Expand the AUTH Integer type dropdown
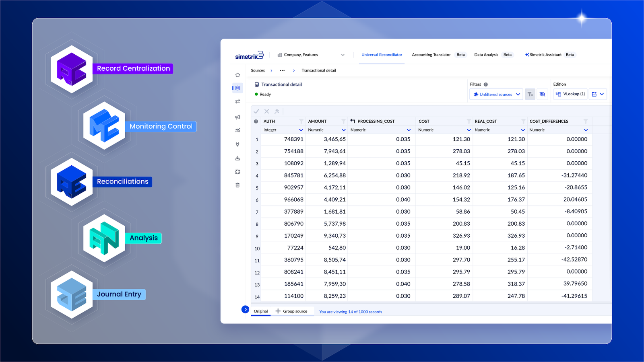Screen dimensions: 644x362 [301, 130]
